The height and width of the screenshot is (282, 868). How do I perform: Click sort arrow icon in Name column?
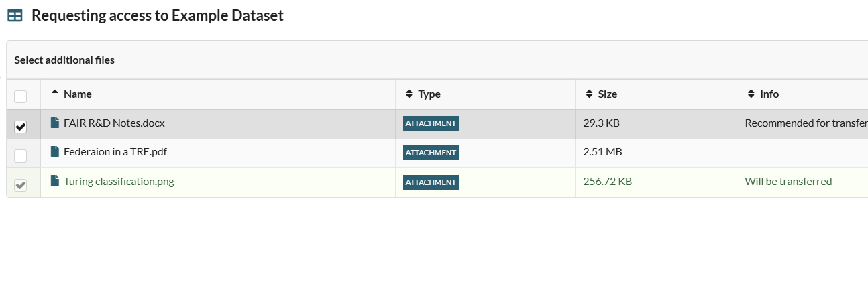pyautogui.click(x=55, y=94)
